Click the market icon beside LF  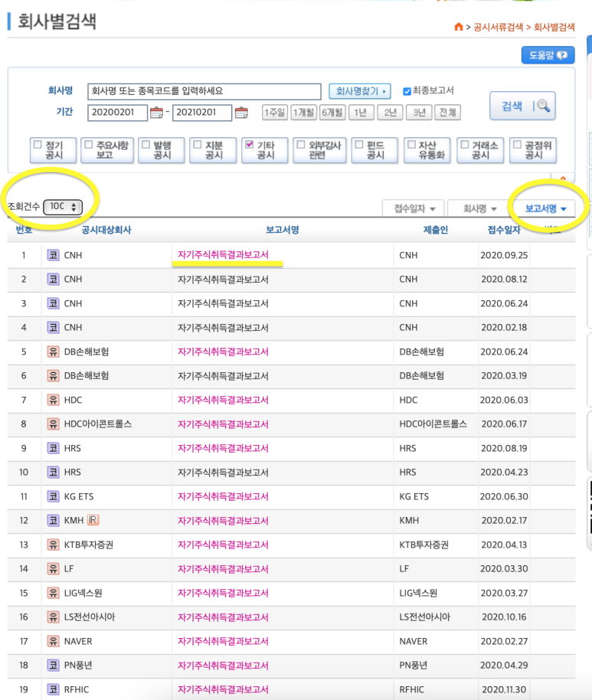point(53,569)
